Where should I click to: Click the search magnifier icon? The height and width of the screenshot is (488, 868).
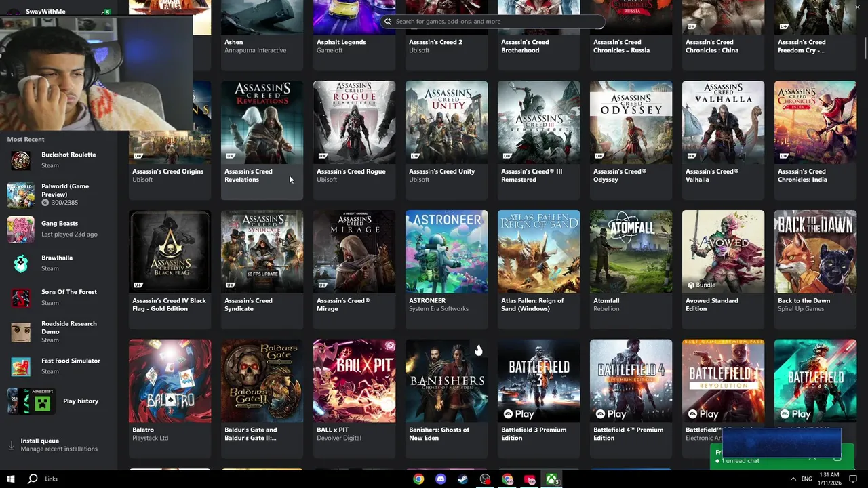(x=388, y=21)
